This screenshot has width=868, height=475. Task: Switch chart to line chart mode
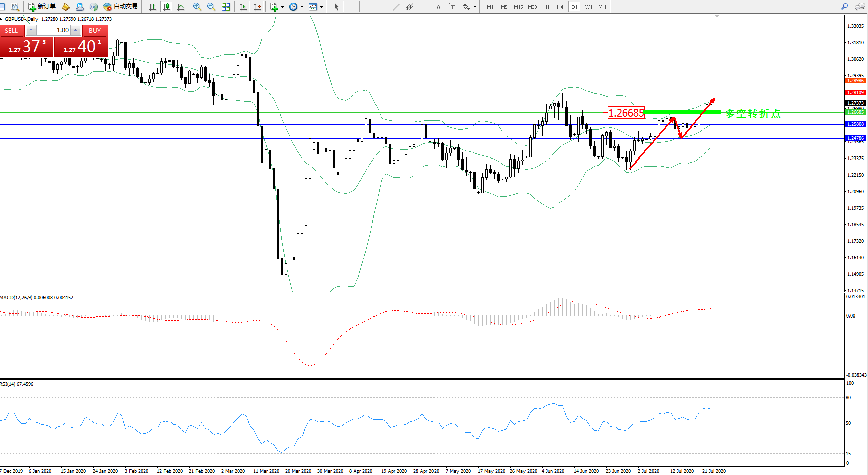click(x=181, y=7)
